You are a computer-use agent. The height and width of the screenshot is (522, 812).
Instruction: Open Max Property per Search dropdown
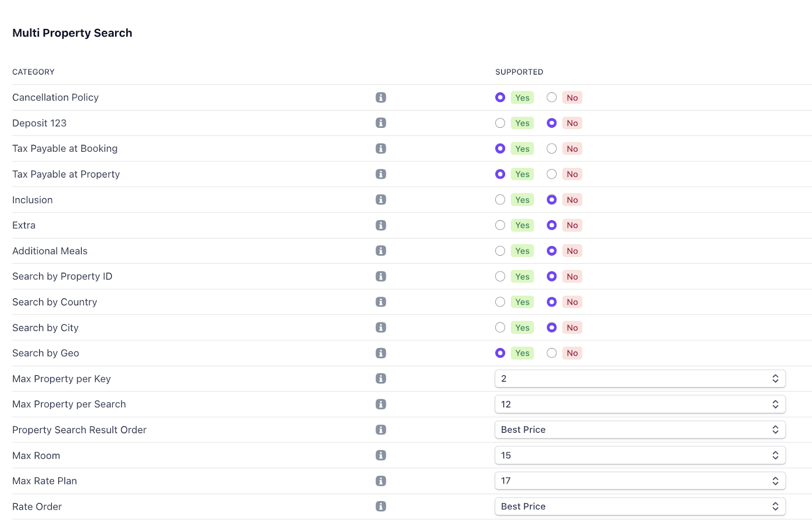(639, 404)
